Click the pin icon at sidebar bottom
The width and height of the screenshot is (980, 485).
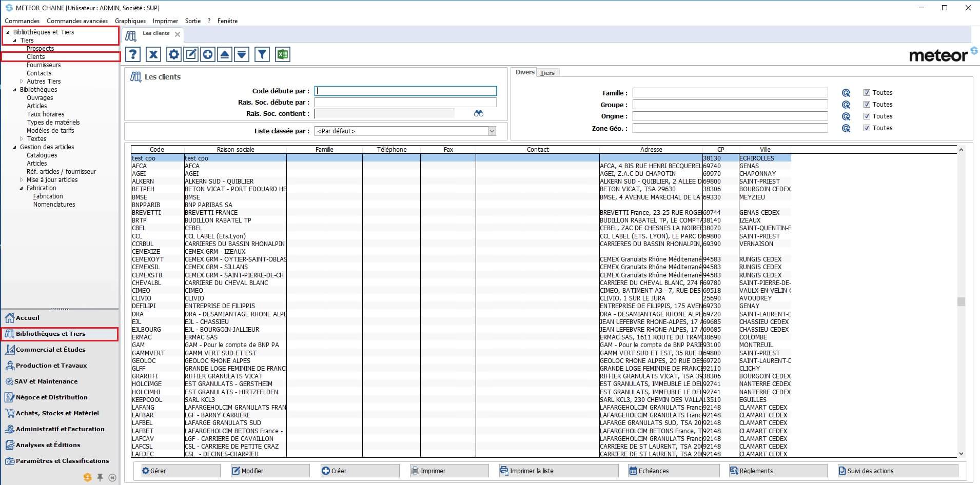point(100,477)
